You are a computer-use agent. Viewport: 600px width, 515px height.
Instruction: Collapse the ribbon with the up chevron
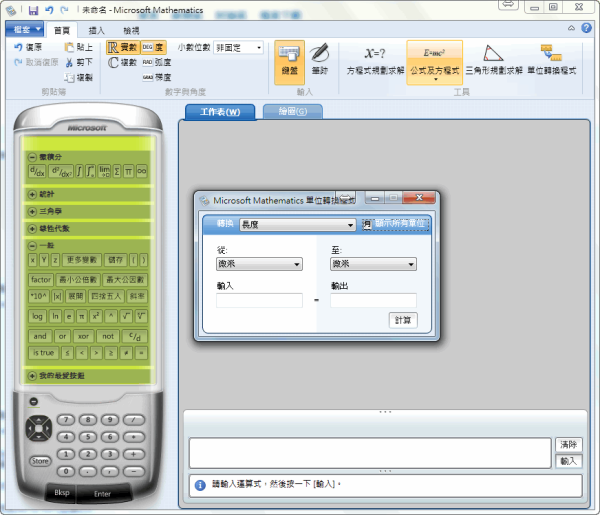pos(571,28)
